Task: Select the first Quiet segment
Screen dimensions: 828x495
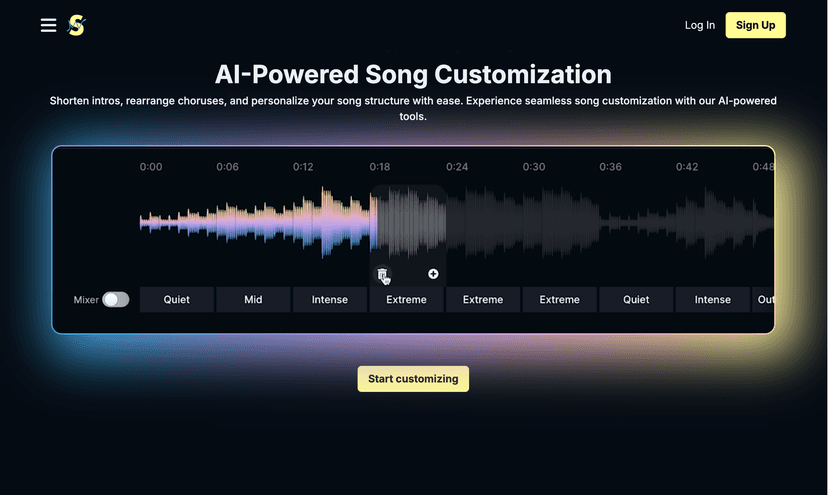Action: click(x=176, y=300)
